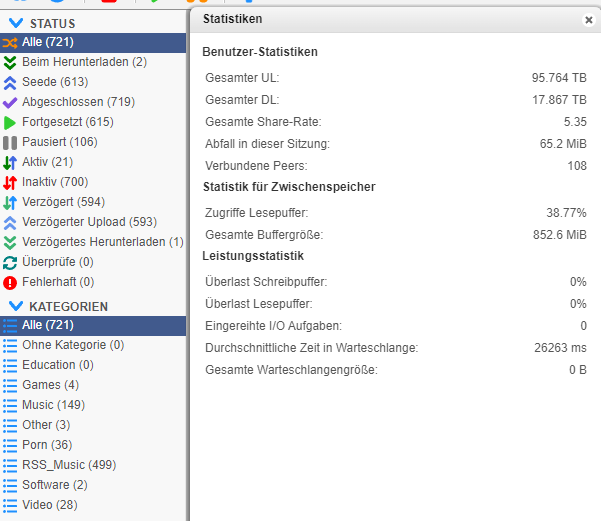
Task: Filter by Aktiv (21) torrents
Action: (47, 162)
